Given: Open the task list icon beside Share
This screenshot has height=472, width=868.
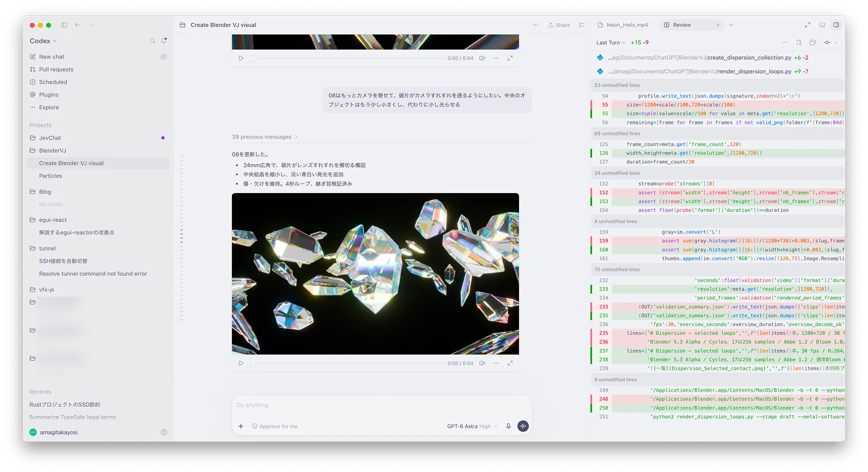Looking at the screenshot, I should (x=582, y=25).
